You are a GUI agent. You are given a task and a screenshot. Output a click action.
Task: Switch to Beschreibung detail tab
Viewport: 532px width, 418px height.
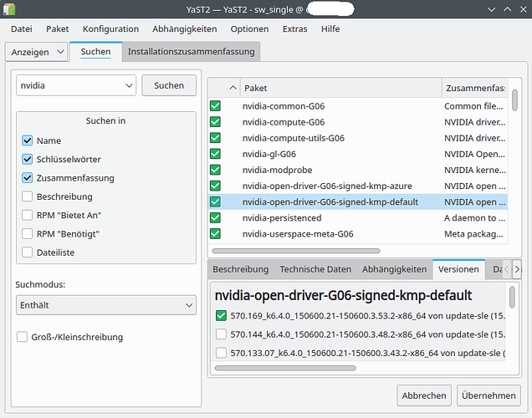pos(241,269)
